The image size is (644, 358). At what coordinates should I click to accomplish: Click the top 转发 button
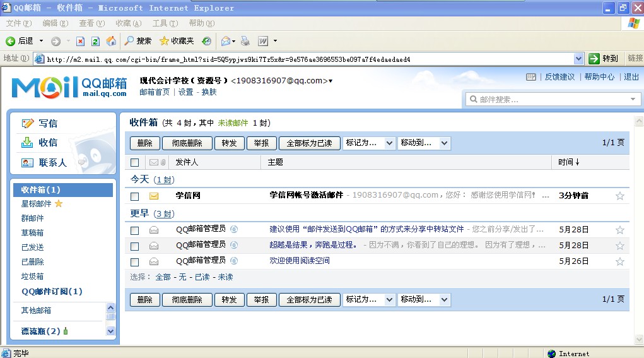coord(229,143)
